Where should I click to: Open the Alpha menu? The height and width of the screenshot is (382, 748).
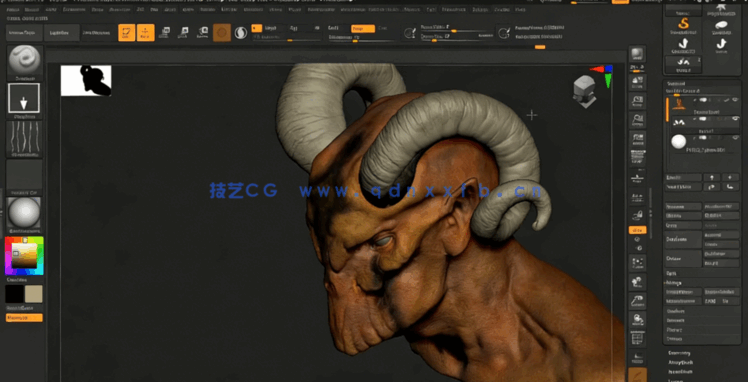pos(13,10)
